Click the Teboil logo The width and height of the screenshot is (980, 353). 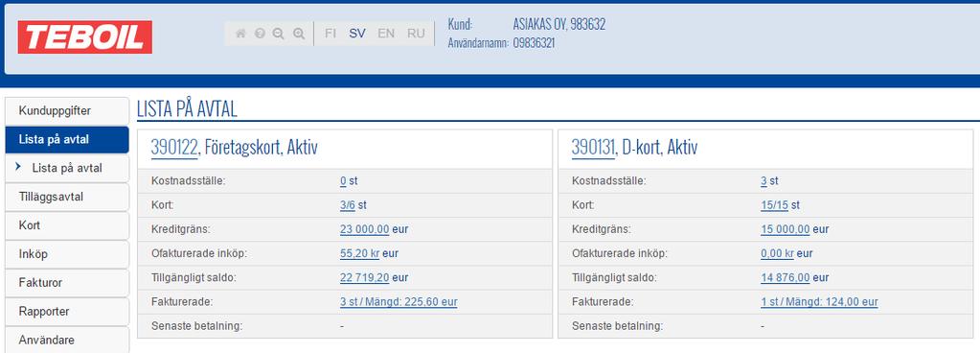point(85,36)
